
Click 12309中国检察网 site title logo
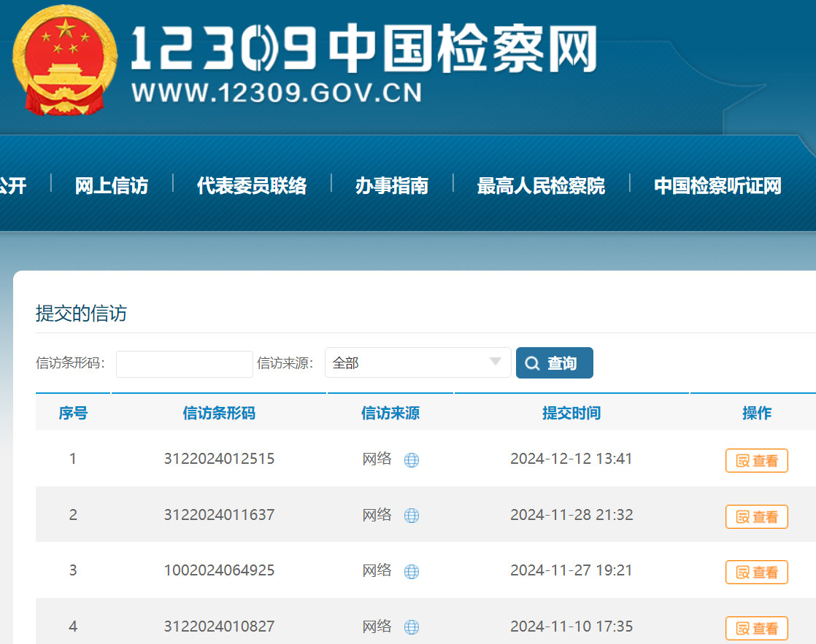click(363, 63)
